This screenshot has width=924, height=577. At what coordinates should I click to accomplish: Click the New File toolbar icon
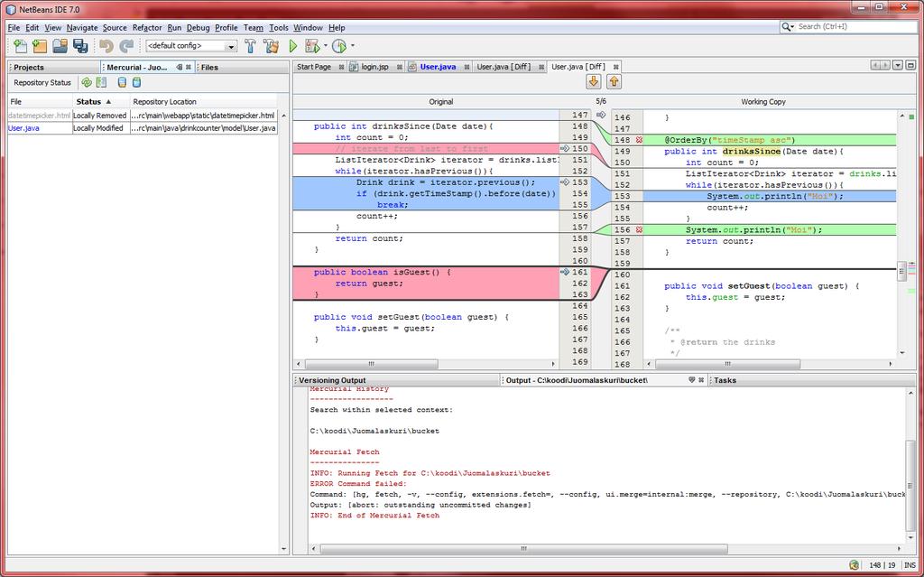pyautogui.click(x=20, y=46)
